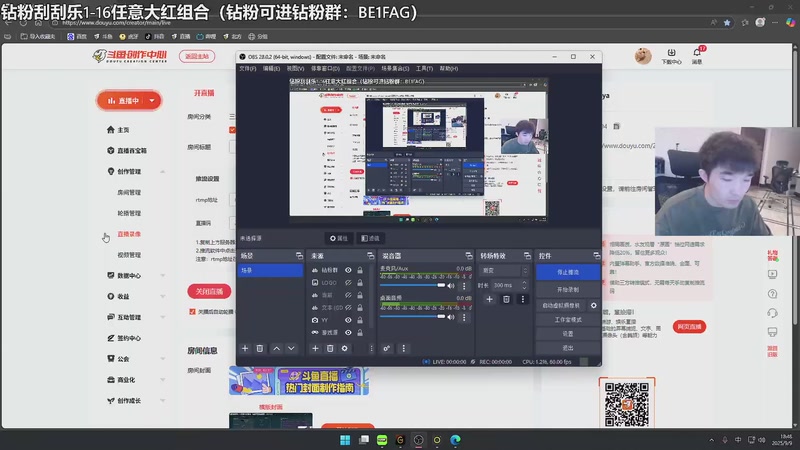Mute the desktop audio speaker icon
The image size is (800, 450).
click(451, 317)
